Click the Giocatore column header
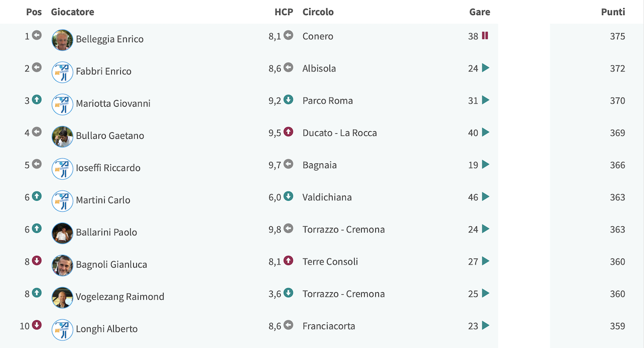 pyautogui.click(x=72, y=12)
